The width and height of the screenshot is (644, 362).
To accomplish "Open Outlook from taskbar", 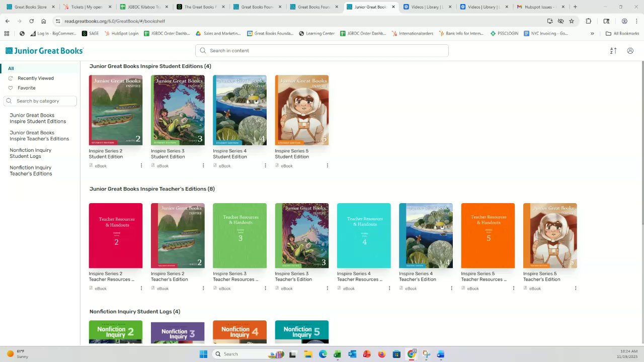I will pos(352,354).
